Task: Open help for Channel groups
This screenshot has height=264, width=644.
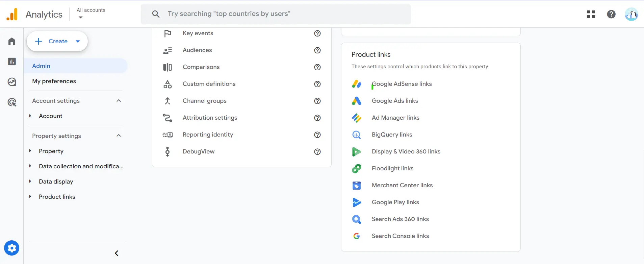Action: pos(317,101)
